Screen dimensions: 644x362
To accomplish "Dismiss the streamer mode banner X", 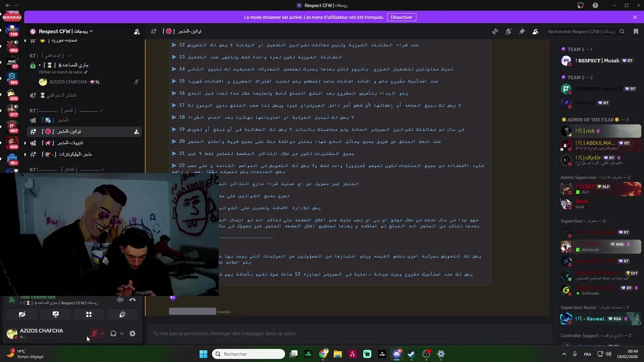I will tap(635, 17).
